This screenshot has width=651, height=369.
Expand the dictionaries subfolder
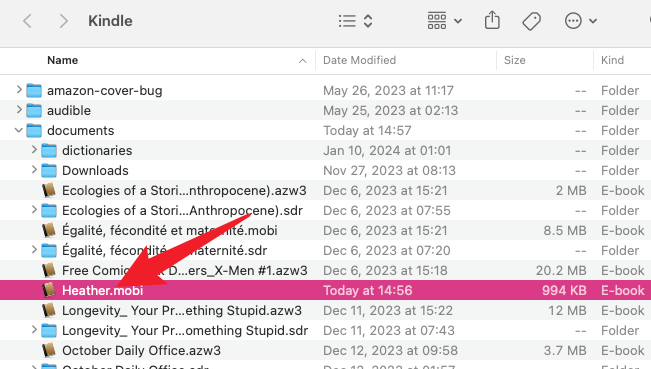click(34, 149)
